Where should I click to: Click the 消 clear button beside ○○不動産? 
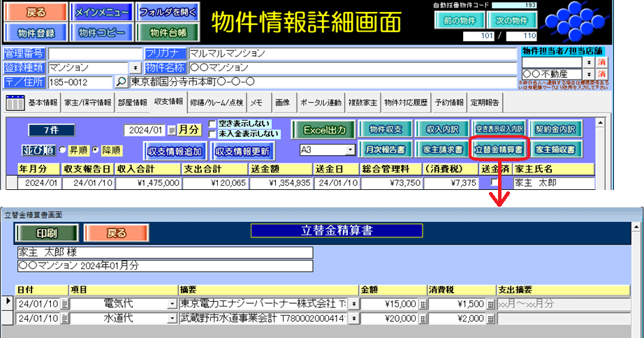[602, 75]
